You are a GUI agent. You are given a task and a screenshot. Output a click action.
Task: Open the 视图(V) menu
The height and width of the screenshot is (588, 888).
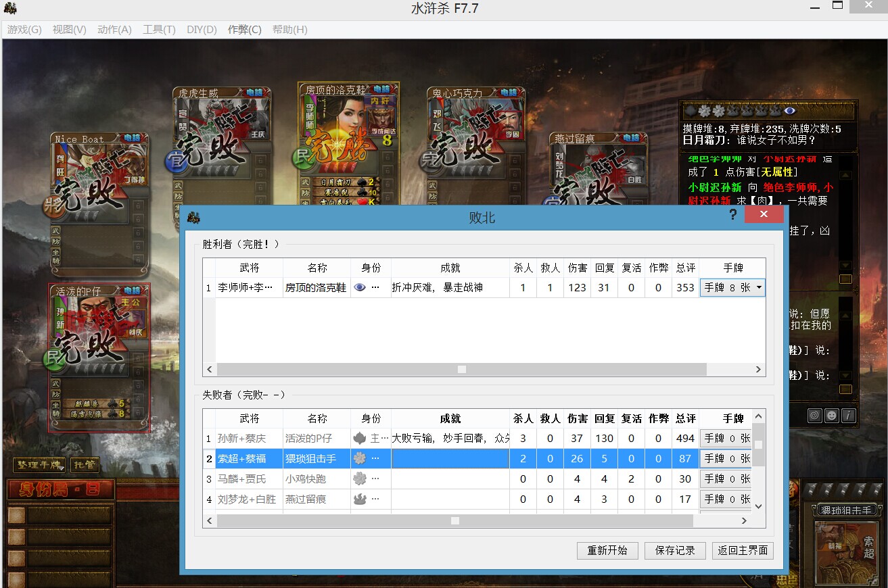[69, 30]
